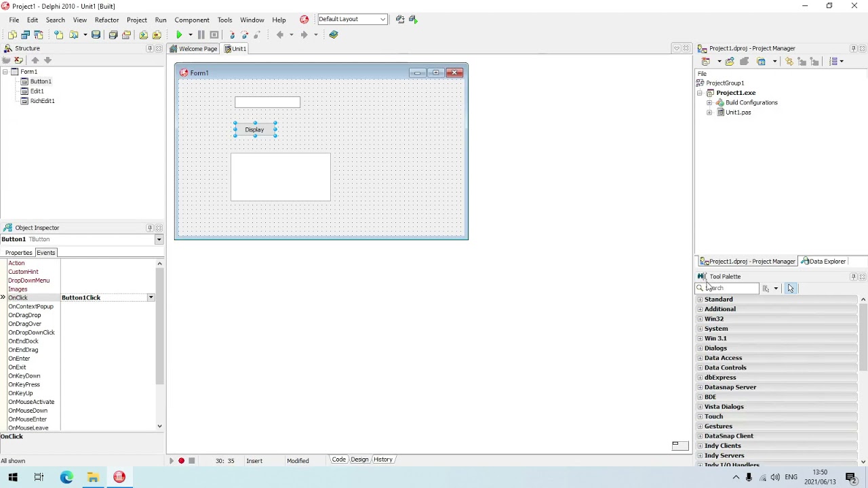Switch to the Welcome Page tab
This screenshot has height=488, width=868.
[x=193, y=49]
